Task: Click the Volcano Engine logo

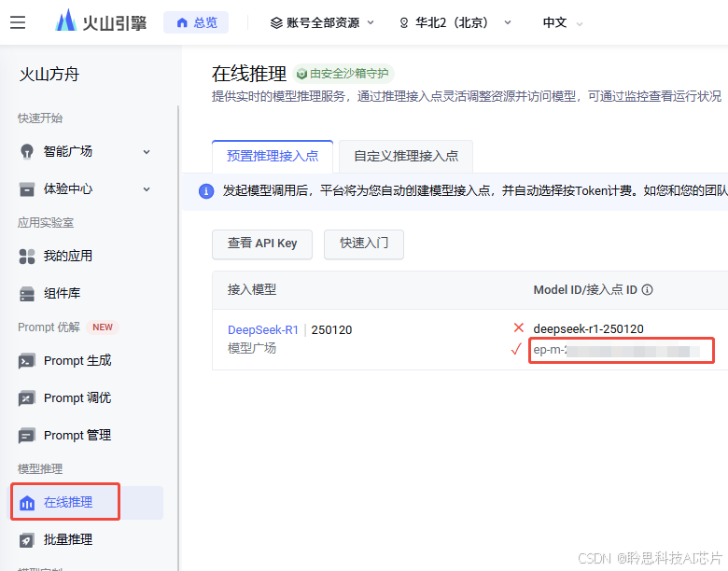Action: tap(101, 21)
